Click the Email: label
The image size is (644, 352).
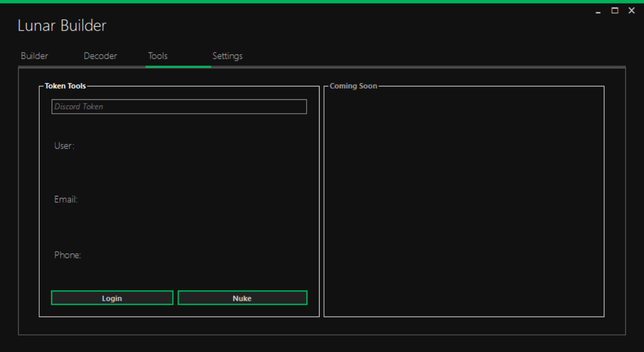[66, 200]
